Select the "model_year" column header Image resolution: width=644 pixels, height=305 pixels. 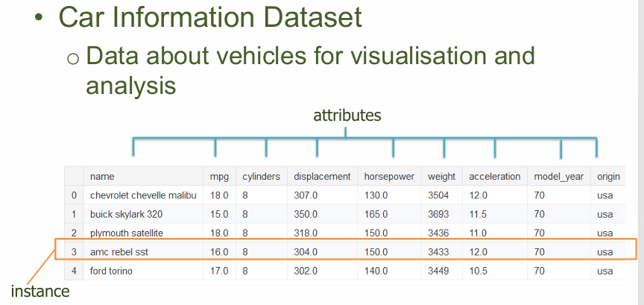point(559,177)
